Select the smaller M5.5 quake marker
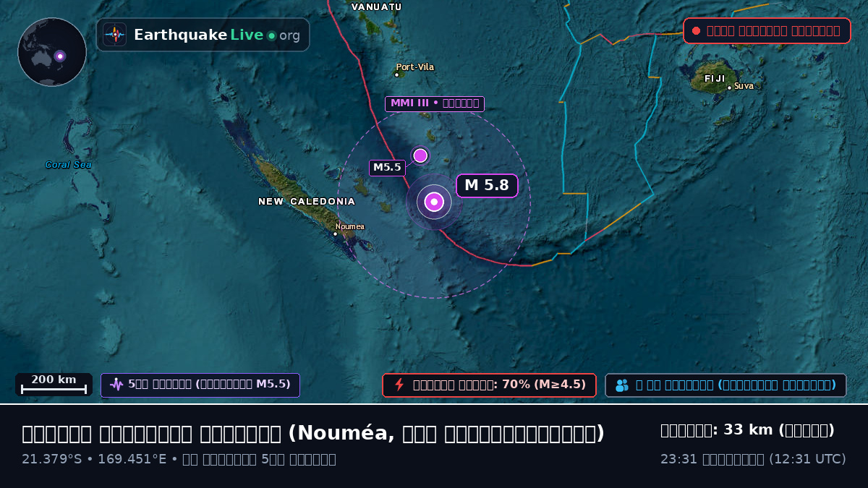 [420, 155]
